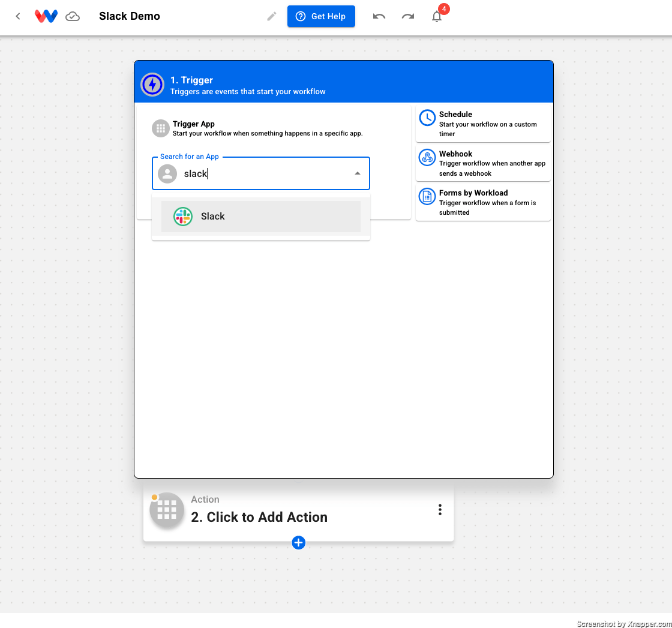Undo the last change
672x628 pixels.
[379, 16]
